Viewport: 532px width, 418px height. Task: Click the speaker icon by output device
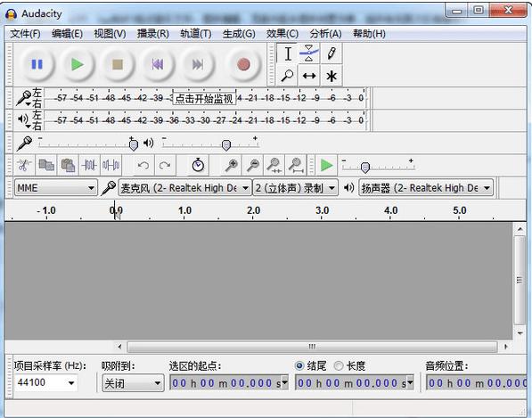(x=348, y=187)
